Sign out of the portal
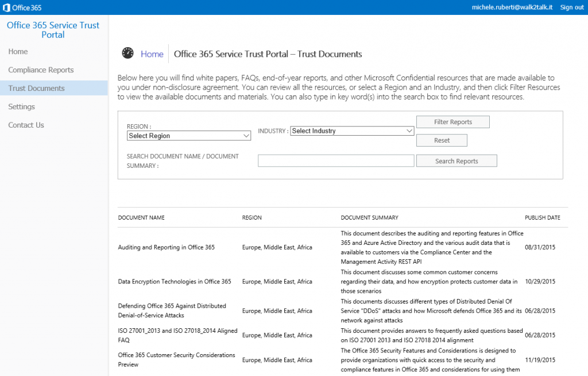 click(x=572, y=7)
